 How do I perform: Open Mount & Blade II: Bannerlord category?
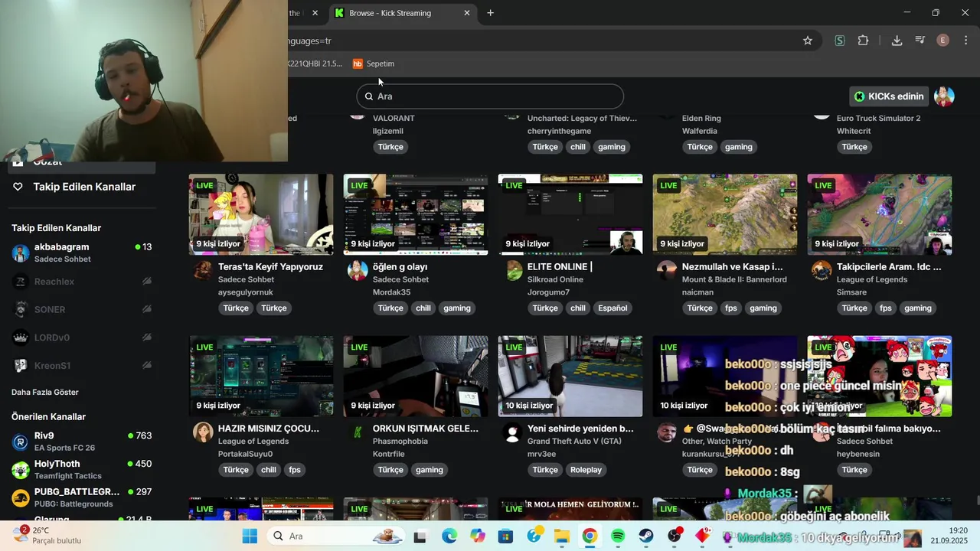click(734, 279)
